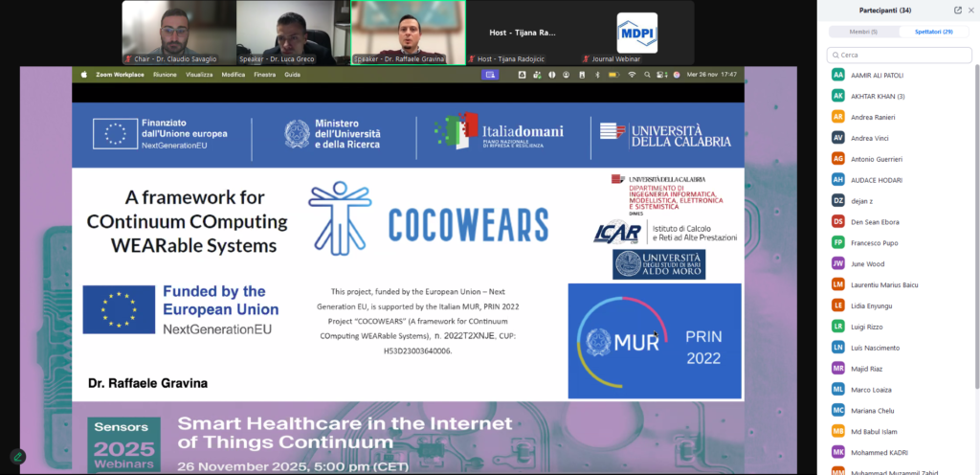This screenshot has height=475, width=980.
Task: Click the green pencil annotation icon
Action: coord(17,456)
